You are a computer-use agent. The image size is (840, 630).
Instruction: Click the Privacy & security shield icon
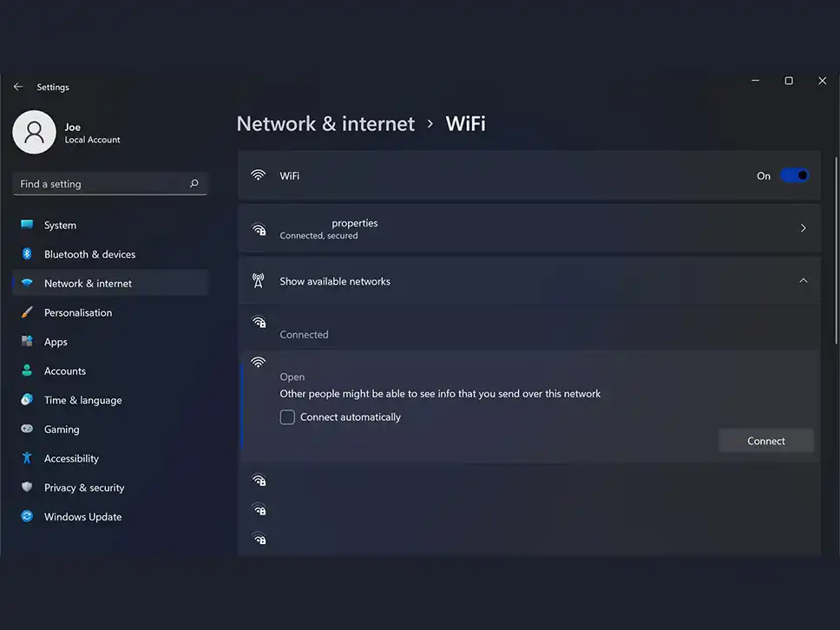[x=27, y=488]
